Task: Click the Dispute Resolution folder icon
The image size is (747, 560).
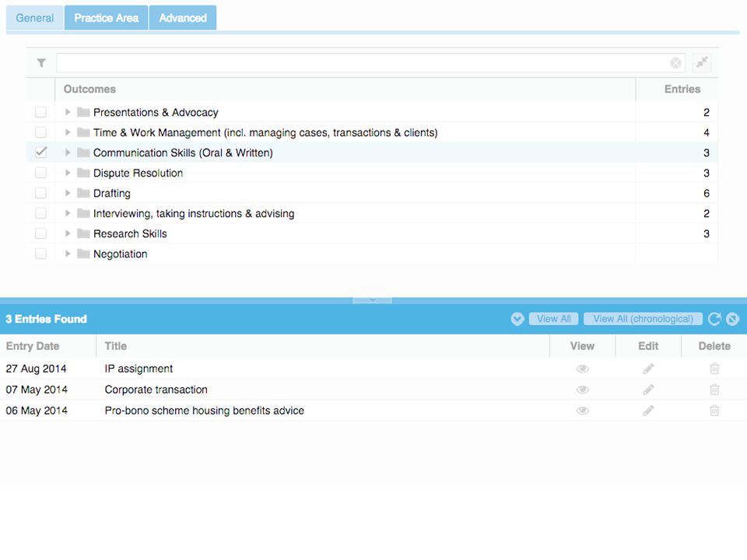Action: (x=83, y=173)
